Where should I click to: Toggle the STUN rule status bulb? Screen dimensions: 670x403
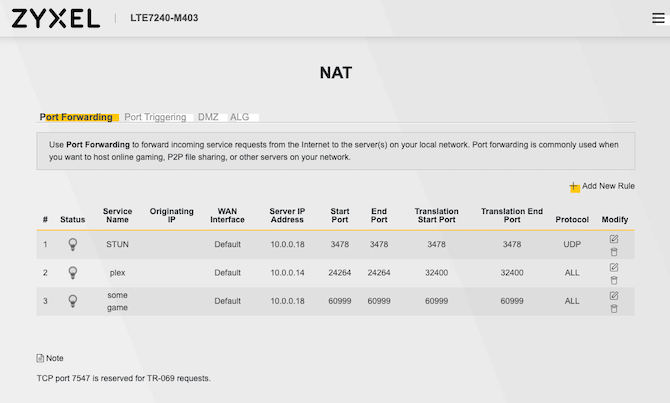[x=72, y=244]
